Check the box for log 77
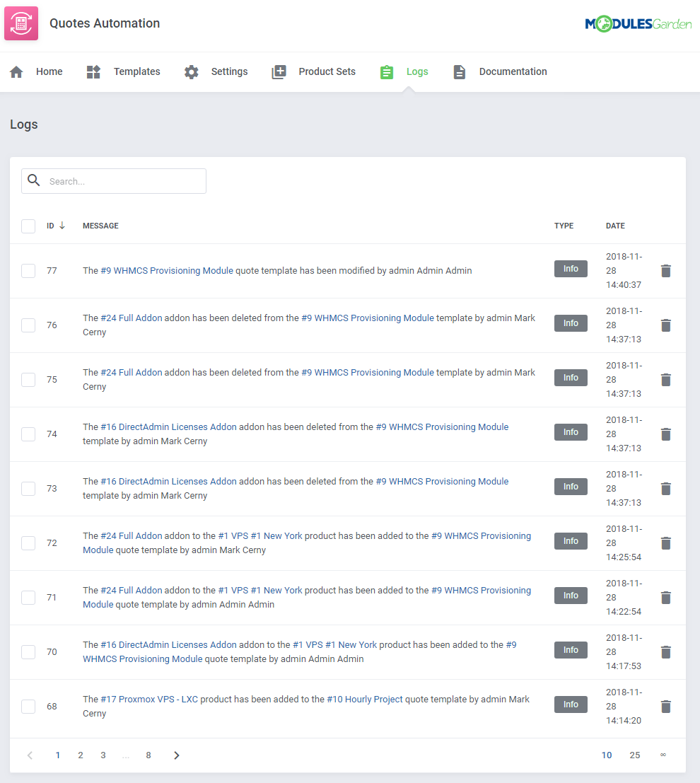 (28, 271)
